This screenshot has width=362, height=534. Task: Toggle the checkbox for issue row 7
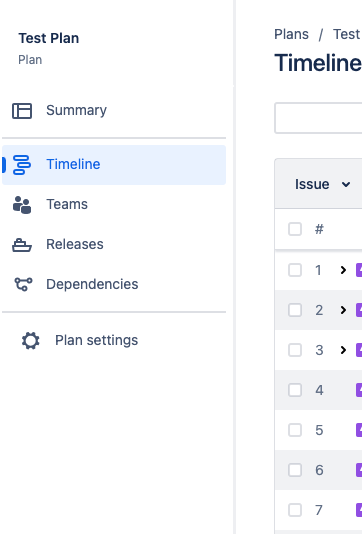click(x=295, y=510)
